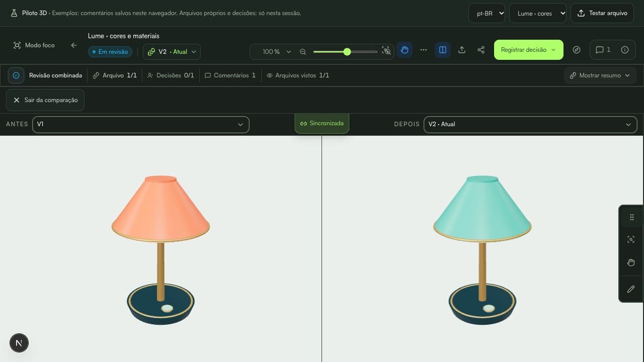This screenshot has height=362, width=644.
Task: Click the lamp base button in V2 view
Action: [x=488, y=308]
